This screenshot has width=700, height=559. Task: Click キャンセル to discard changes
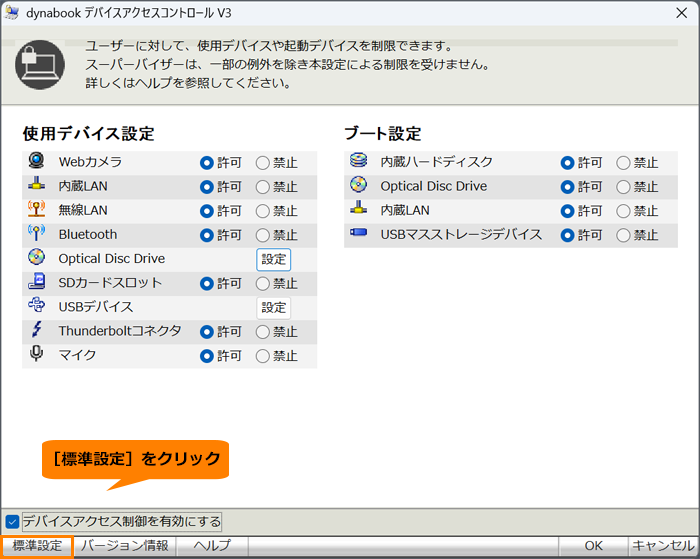click(663, 546)
